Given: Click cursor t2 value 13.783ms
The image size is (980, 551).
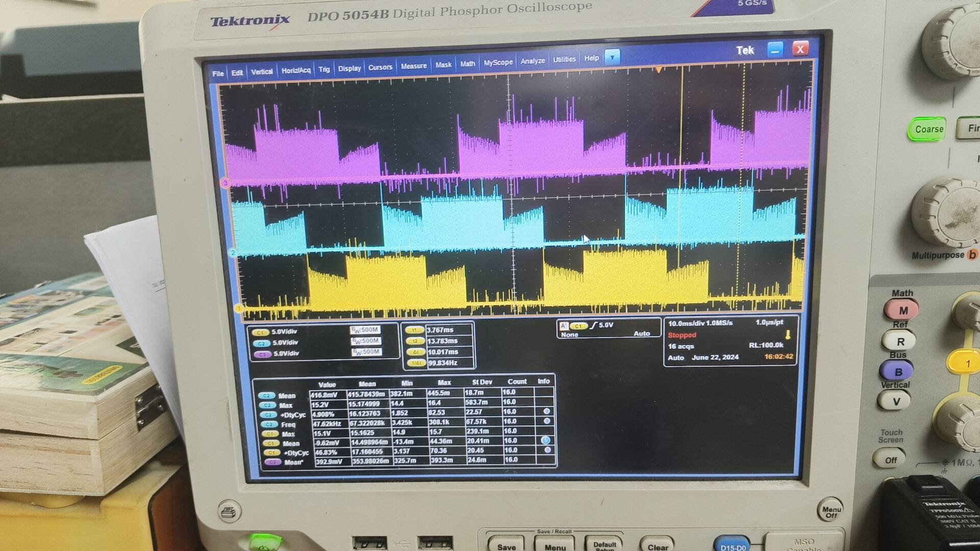Looking at the screenshot, I should 443,341.
